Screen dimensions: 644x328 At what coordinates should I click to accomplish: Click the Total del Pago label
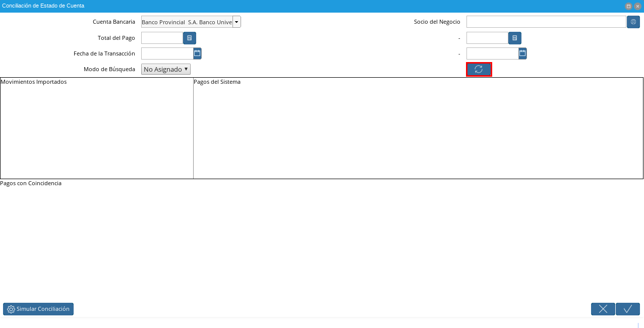(116, 38)
